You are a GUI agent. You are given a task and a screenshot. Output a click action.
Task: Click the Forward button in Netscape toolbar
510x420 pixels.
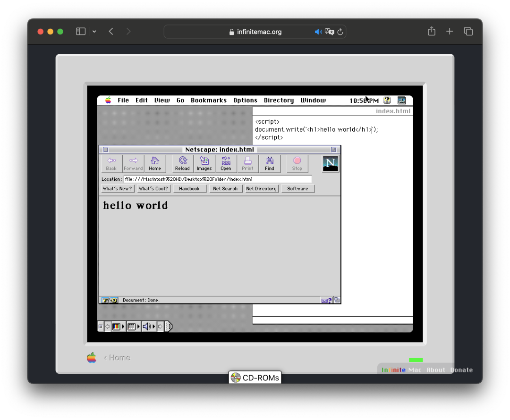(x=133, y=163)
